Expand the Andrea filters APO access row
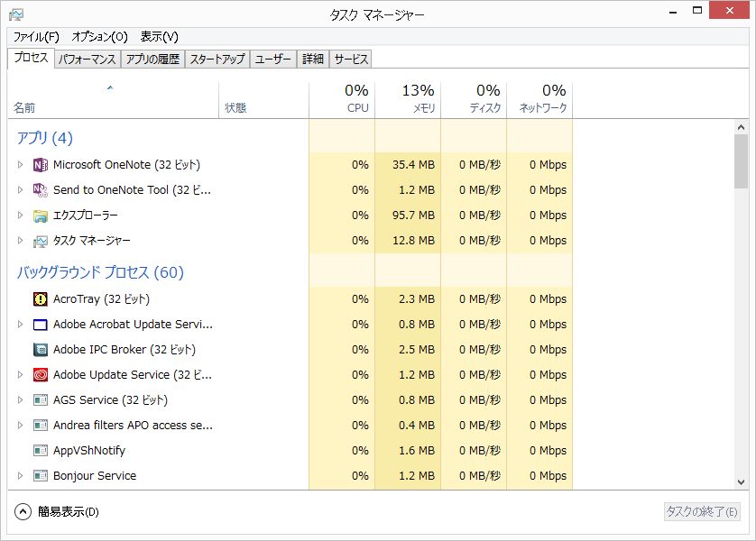Viewport: 756px width, 541px height. pos(20,426)
